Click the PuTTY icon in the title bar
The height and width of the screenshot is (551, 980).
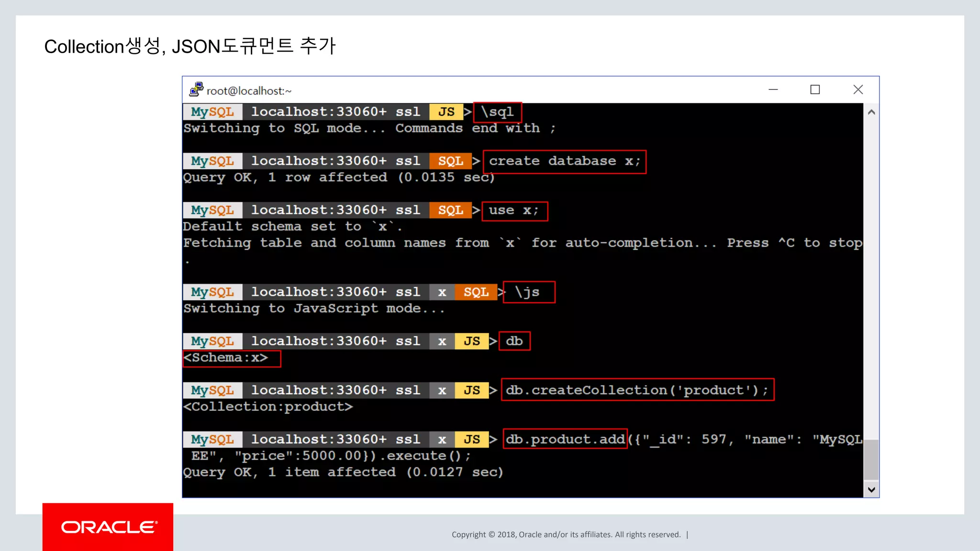pos(196,89)
